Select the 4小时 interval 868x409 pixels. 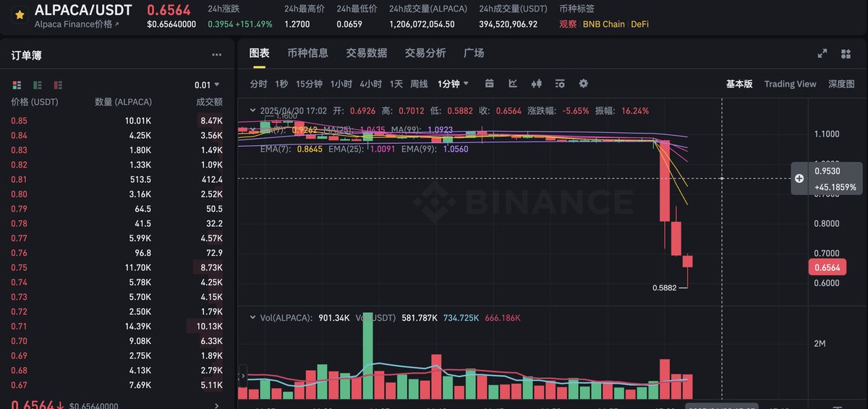370,84
